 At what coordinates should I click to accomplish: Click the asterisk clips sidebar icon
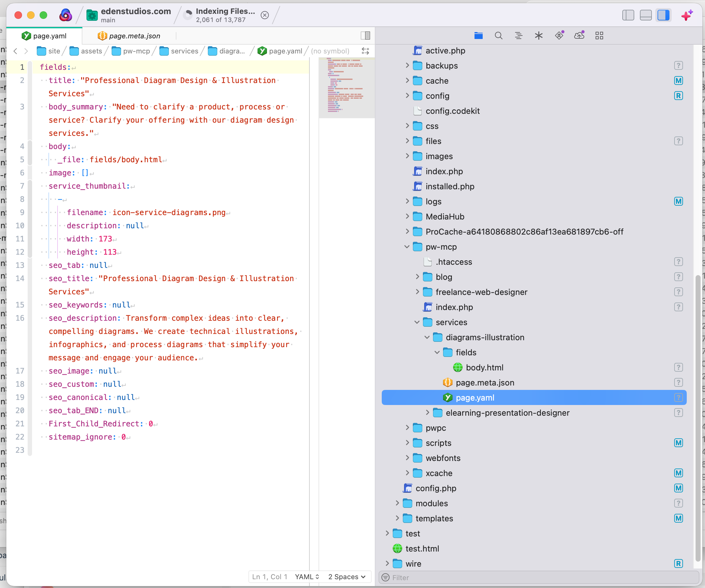538,36
